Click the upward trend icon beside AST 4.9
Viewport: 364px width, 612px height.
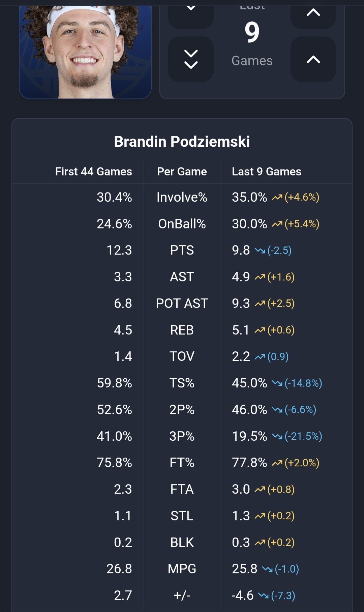click(260, 277)
